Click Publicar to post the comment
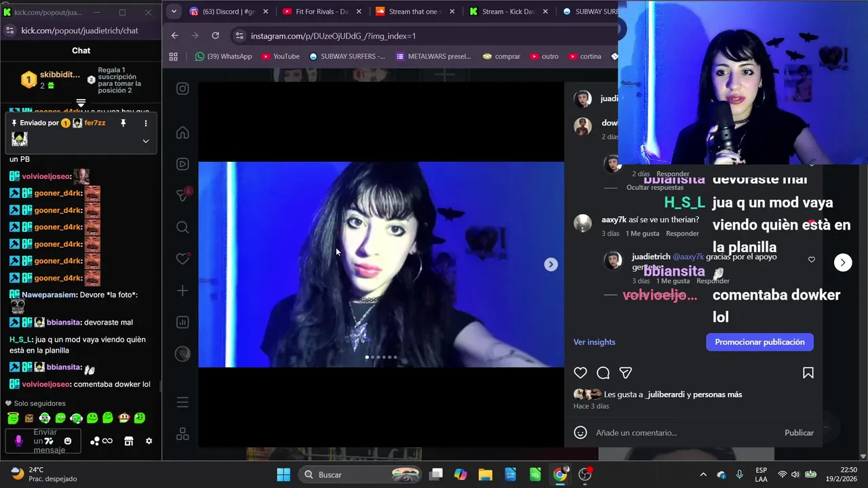Screen dimensions: 868x488 [799, 432]
